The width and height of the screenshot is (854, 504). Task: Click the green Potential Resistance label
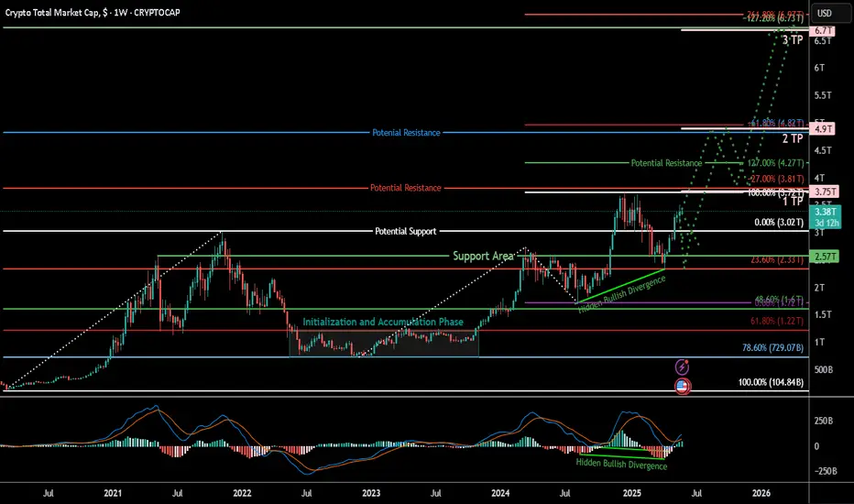click(666, 162)
